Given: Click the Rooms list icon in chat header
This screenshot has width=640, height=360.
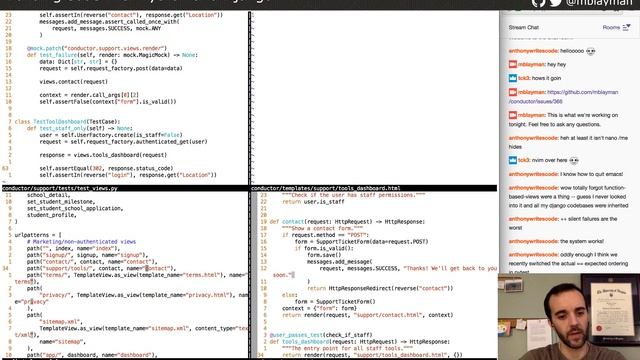Looking at the screenshot, I should point(627,27).
